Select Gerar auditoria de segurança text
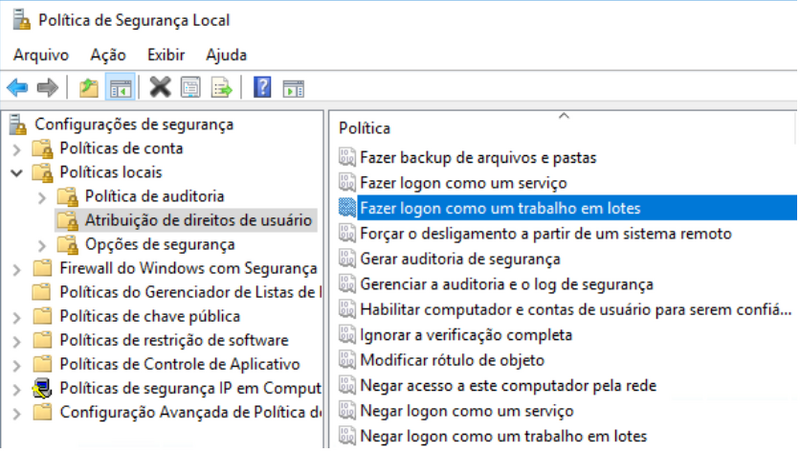The width and height of the screenshot is (800, 453). 460,259
